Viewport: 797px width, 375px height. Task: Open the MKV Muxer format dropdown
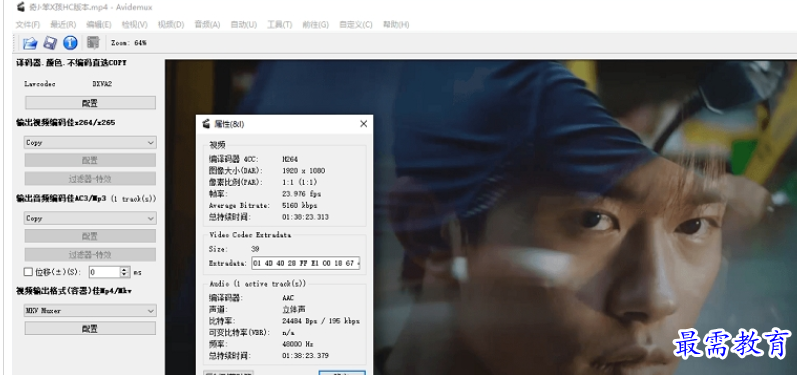tap(90, 310)
